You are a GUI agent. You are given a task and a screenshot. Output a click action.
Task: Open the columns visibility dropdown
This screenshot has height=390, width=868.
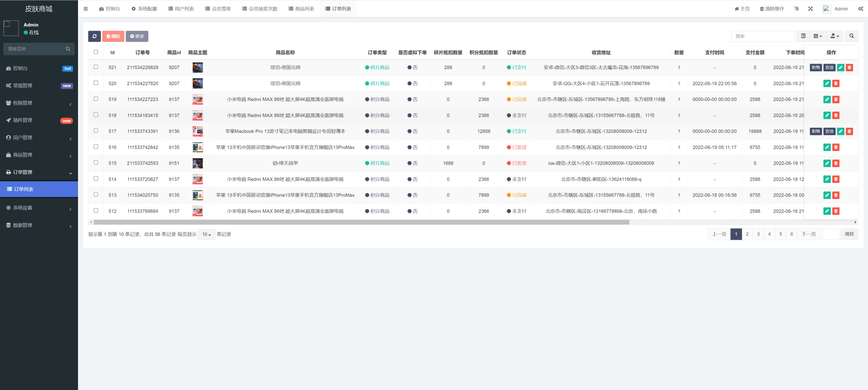click(x=818, y=36)
